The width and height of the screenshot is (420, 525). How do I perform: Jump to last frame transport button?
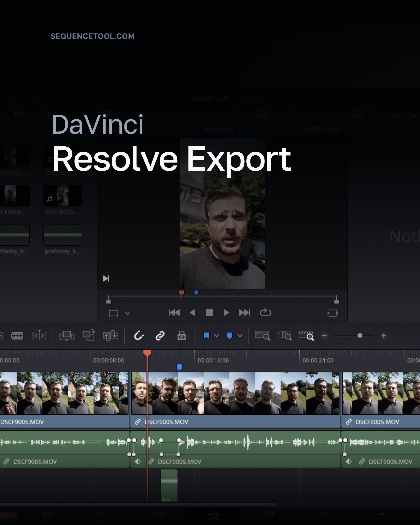pyautogui.click(x=244, y=313)
